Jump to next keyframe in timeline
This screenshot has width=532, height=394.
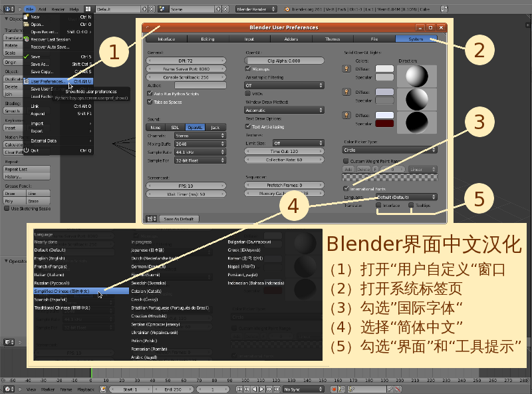[x=269, y=389]
